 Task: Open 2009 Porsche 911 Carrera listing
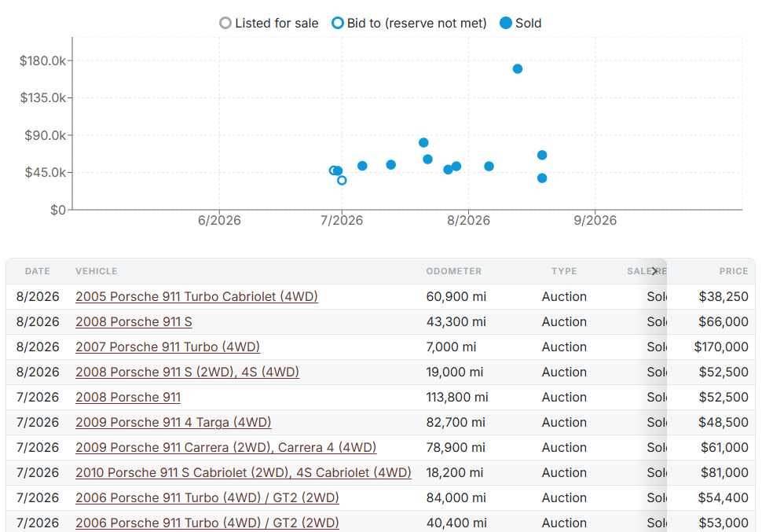point(225,447)
